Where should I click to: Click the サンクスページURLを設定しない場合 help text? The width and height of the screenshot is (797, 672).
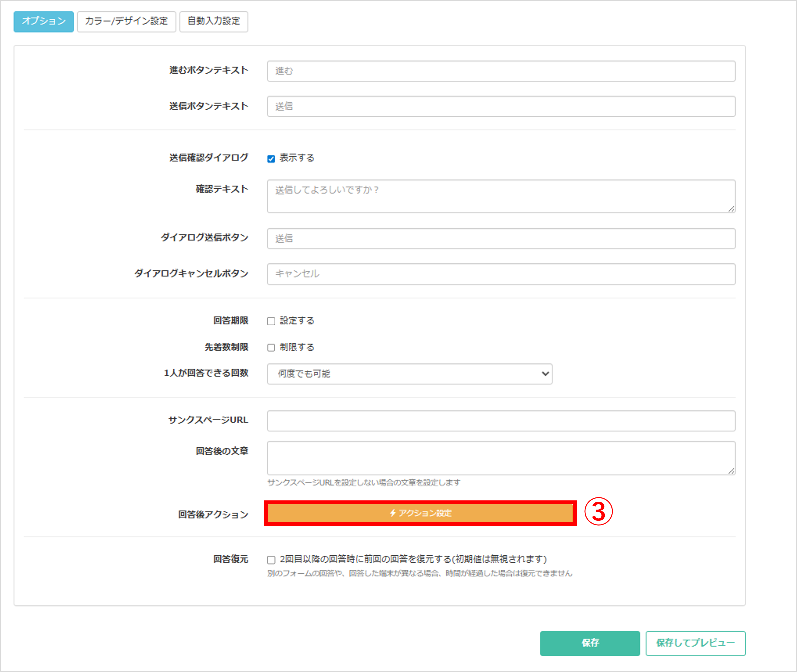click(364, 483)
